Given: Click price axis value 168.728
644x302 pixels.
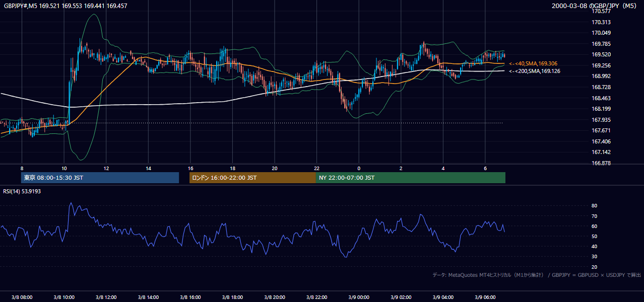Looking at the screenshot, I should click(601, 87).
